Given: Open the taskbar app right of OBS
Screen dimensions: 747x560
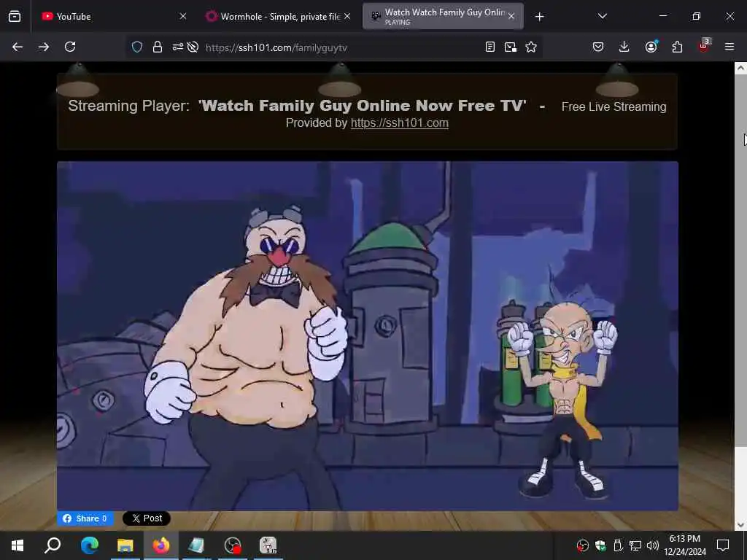Looking at the screenshot, I should pos(268,545).
